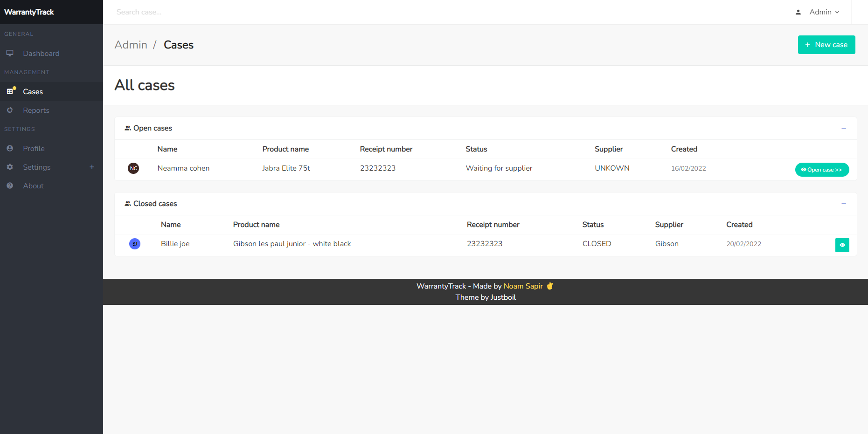Click the people icon beside Open cases

point(127,128)
